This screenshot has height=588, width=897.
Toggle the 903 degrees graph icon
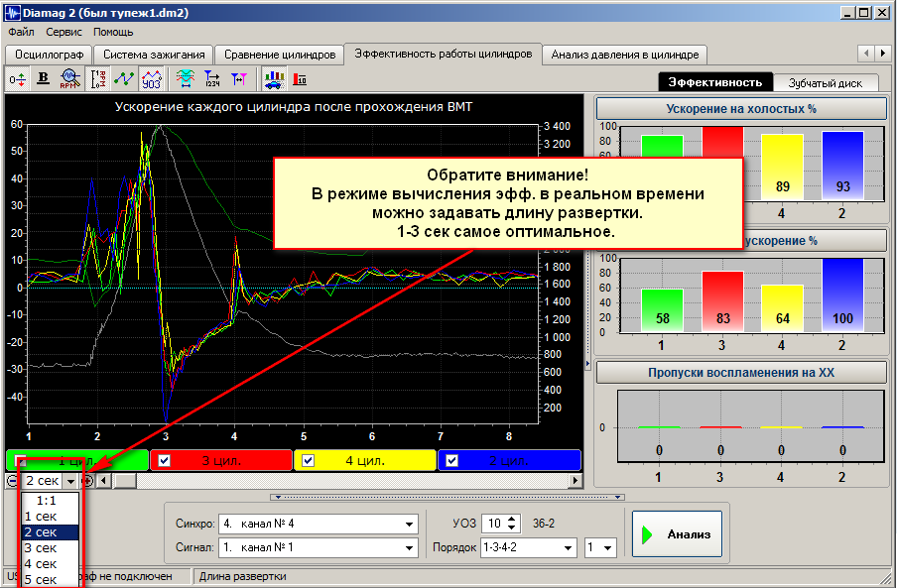[x=152, y=79]
